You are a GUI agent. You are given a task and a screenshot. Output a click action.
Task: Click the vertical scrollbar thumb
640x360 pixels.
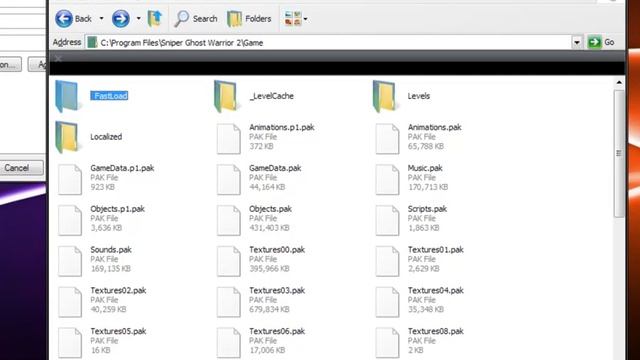click(619, 153)
